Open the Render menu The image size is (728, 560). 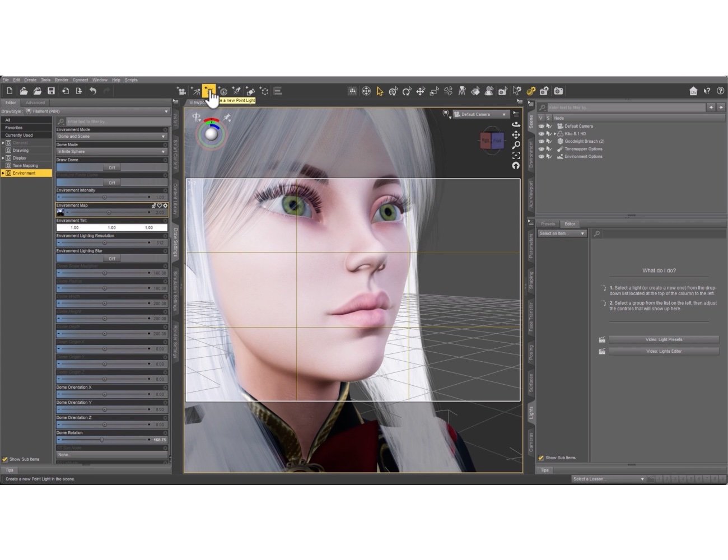point(62,80)
